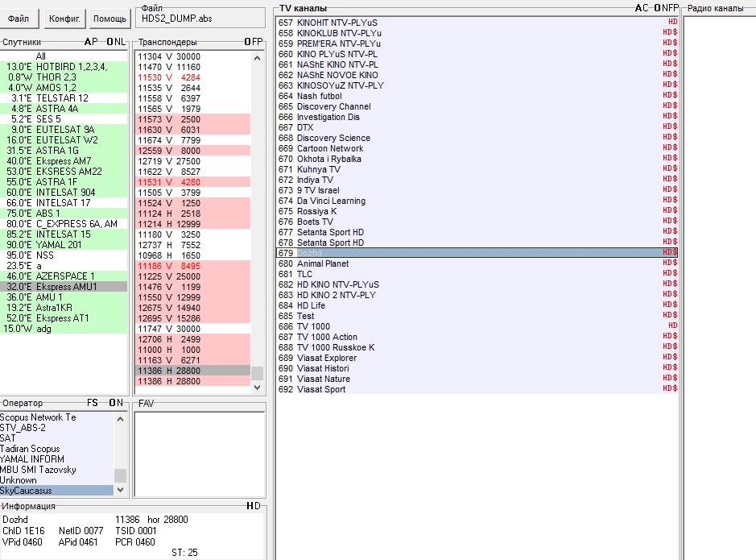Select operator MBU SMI Tazovsky
This screenshot has width=756, height=560.
pos(57,469)
